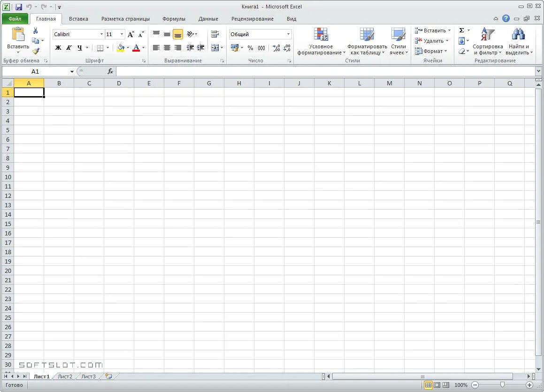
Task: Toggle top vertical alignment
Action: (x=156, y=34)
